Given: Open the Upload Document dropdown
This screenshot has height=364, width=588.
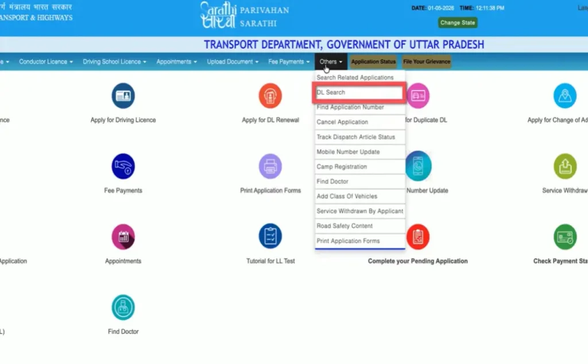Looking at the screenshot, I should (233, 61).
